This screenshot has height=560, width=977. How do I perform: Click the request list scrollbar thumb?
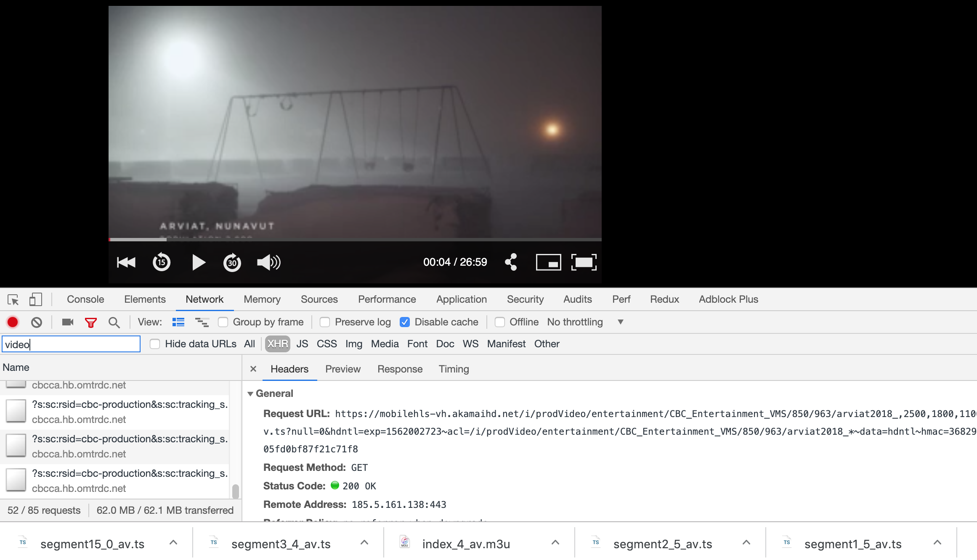236,491
